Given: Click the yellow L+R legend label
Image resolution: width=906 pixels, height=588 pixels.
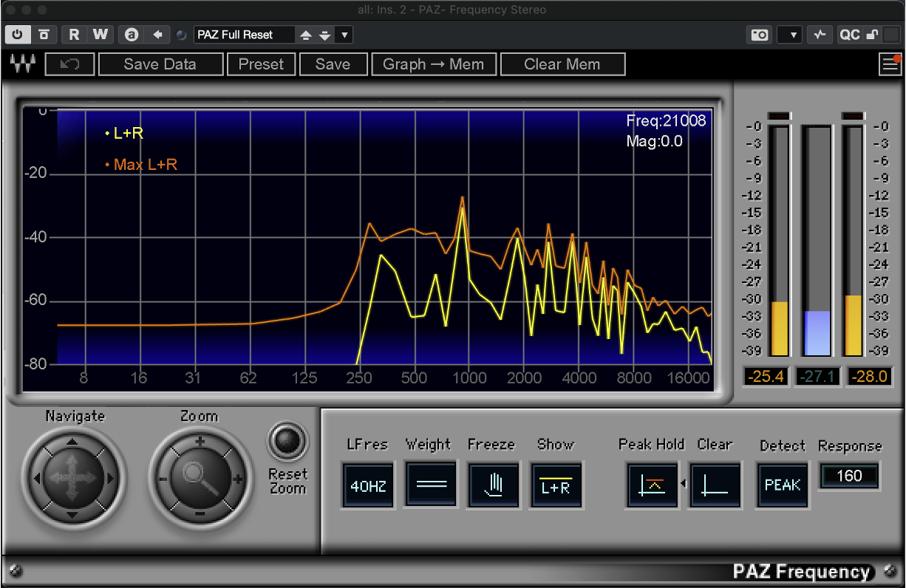Looking at the screenshot, I should 128,134.
